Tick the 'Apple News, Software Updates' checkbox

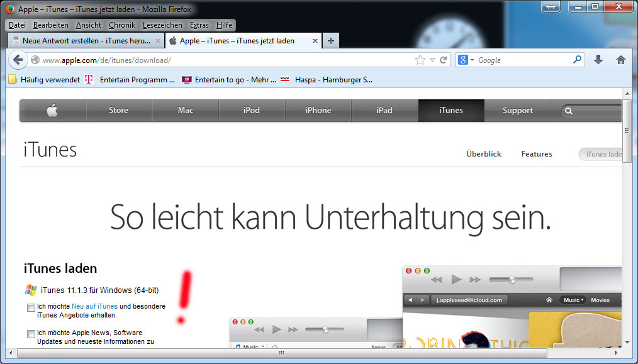click(x=31, y=334)
